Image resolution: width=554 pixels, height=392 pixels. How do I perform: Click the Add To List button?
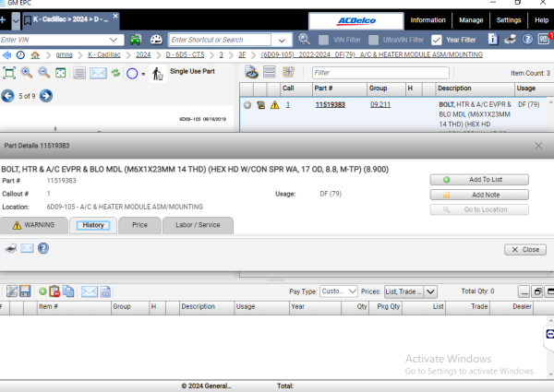[x=479, y=180]
